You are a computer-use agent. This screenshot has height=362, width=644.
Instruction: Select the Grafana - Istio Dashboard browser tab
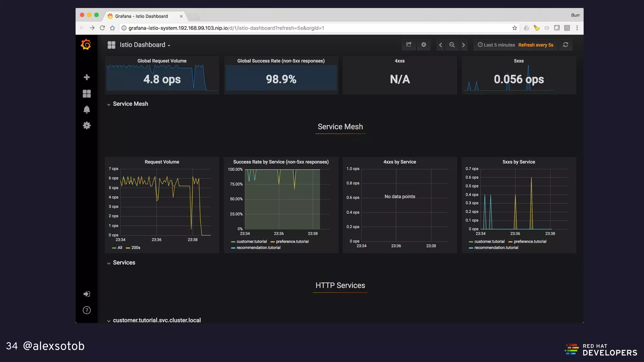[142, 16]
